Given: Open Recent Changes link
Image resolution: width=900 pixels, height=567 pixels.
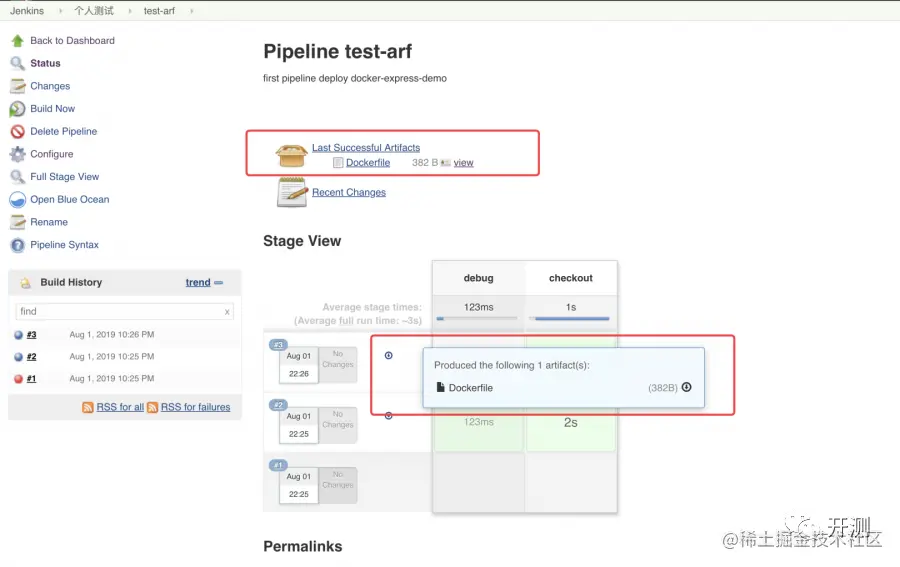Looking at the screenshot, I should pyautogui.click(x=349, y=192).
